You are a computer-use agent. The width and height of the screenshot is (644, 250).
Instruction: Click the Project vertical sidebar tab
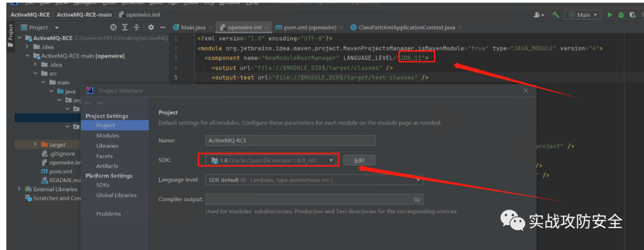(x=10, y=35)
